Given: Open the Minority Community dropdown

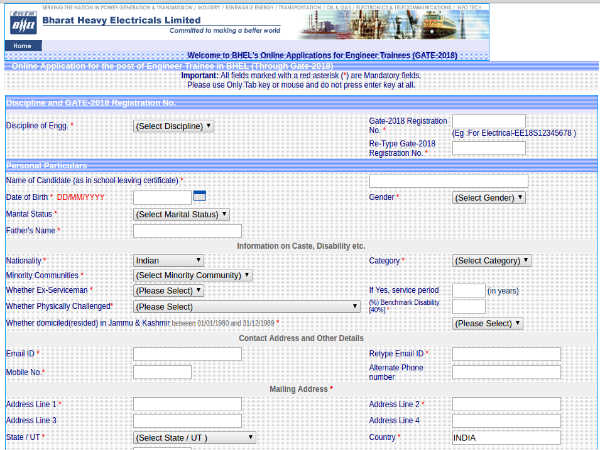Looking at the screenshot, I should (x=192, y=275).
